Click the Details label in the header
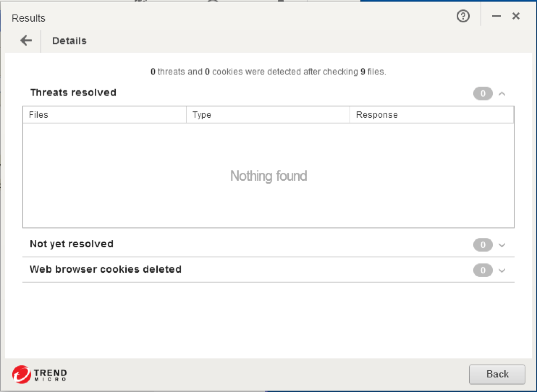The height and width of the screenshot is (392, 537). tap(69, 41)
